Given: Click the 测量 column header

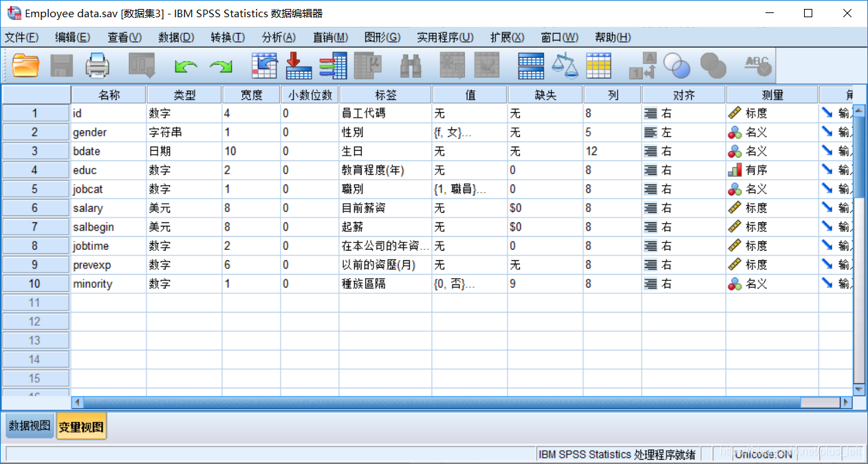Looking at the screenshot, I should 772,95.
